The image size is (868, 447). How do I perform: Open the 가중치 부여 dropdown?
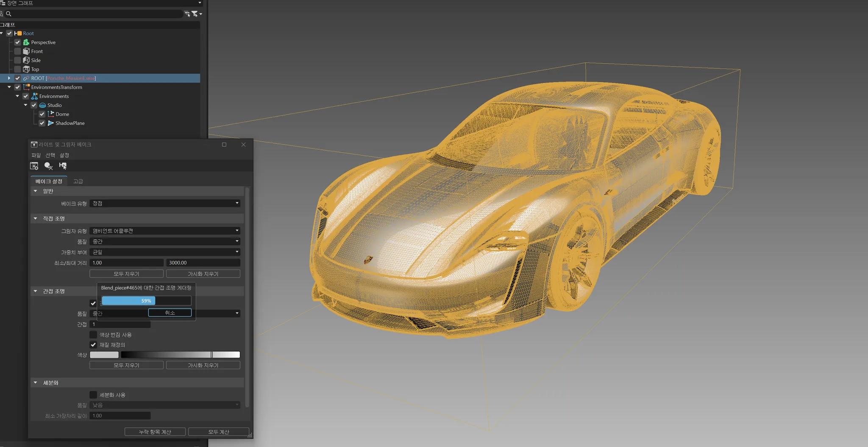click(x=165, y=252)
